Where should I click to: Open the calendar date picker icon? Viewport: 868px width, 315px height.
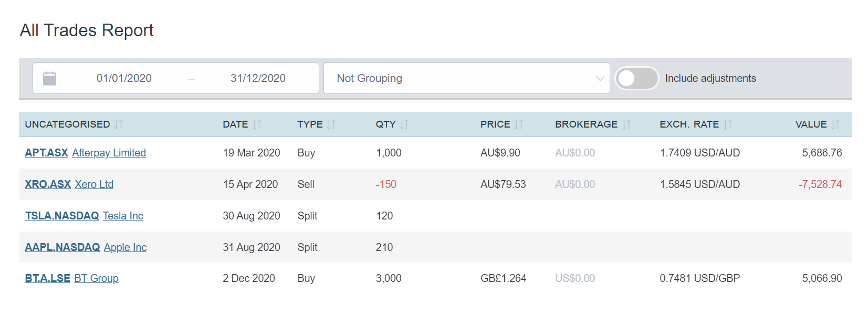[49, 79]
